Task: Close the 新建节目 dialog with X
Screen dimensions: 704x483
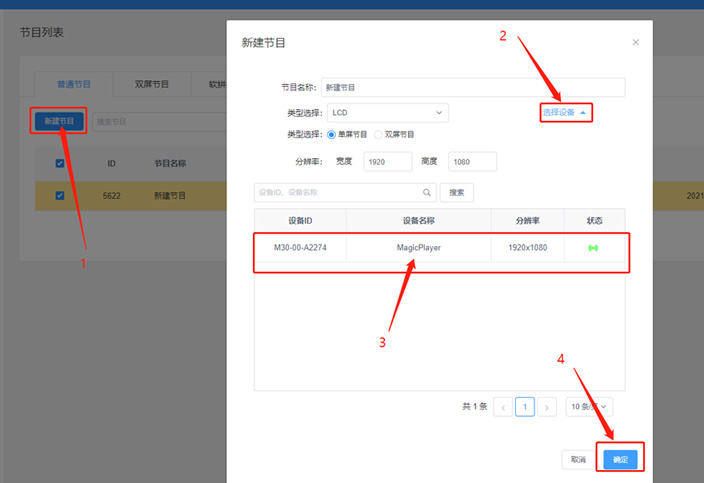Action: [x=636, y=42]
